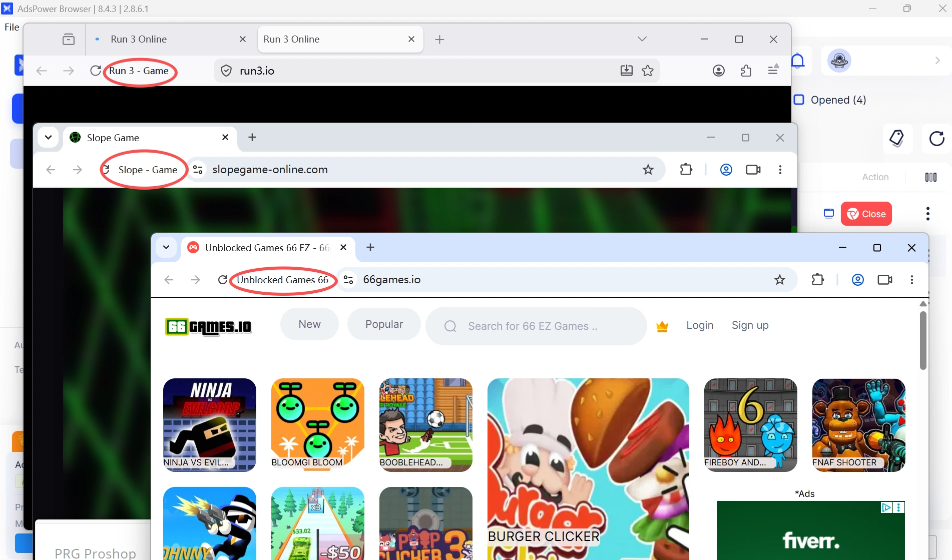Expand tab search dropdown in 66games window
Image resolution: width=952 pixels, height=560 pixels.
click(x=166, y=247)
